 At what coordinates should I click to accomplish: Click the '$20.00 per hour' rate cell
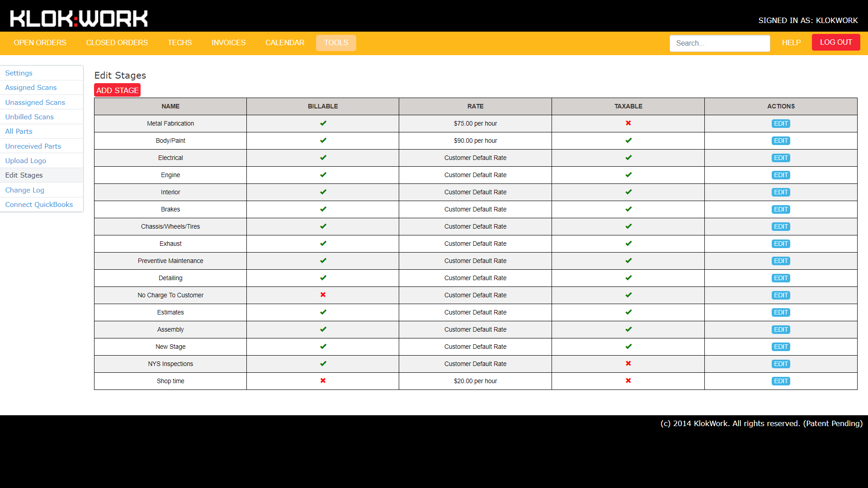(x=475, y=381)
